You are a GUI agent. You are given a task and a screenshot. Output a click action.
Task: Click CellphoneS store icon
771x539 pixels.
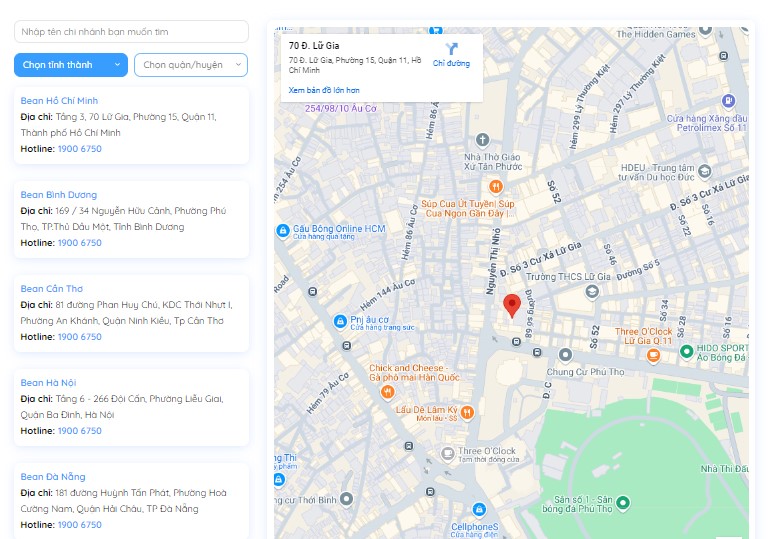(479, 509)
